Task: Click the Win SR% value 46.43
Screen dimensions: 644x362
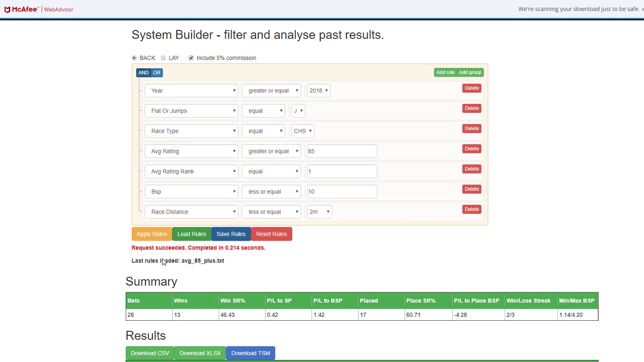Action: click(x=227, y=315)
